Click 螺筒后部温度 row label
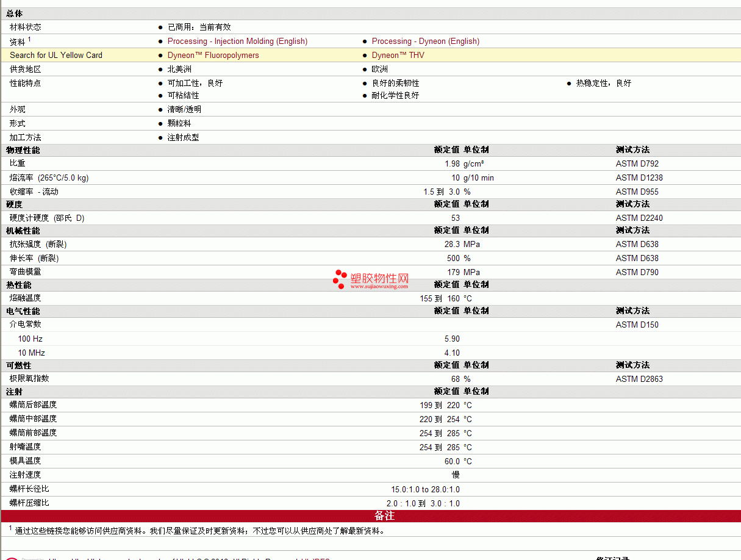The width and height of the screenshot is (741, 560). [34, 406]
